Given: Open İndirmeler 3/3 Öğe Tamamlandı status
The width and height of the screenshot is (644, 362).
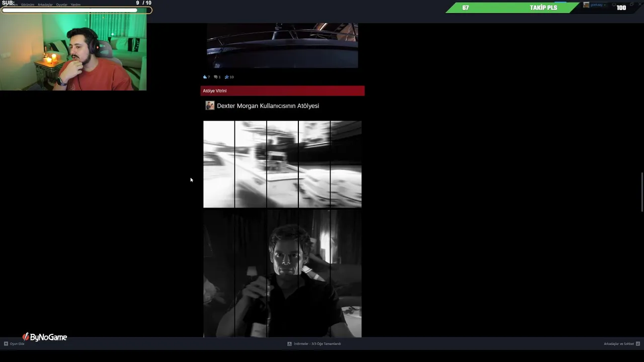Looking at the screenshot, I should click(x=317, y=344).
